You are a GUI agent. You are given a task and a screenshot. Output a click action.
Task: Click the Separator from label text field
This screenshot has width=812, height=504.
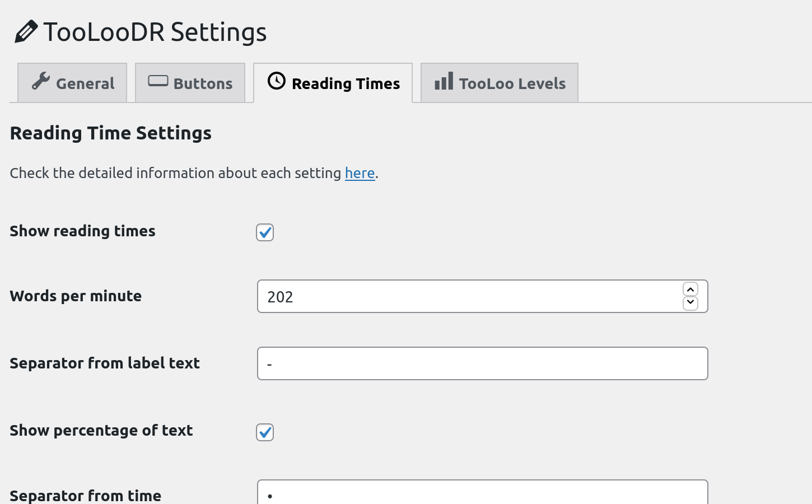(x=482, y=364)
